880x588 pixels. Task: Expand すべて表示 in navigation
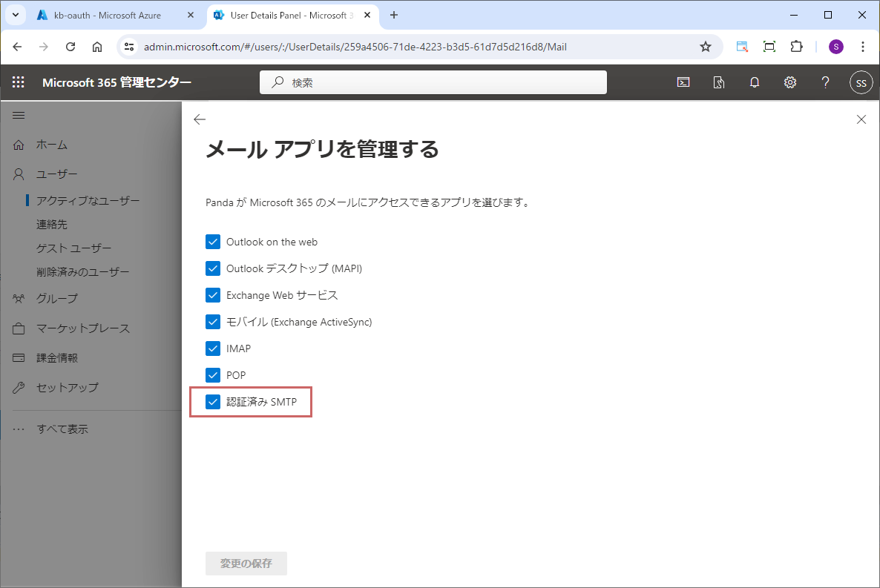click(x=62, y=429)
